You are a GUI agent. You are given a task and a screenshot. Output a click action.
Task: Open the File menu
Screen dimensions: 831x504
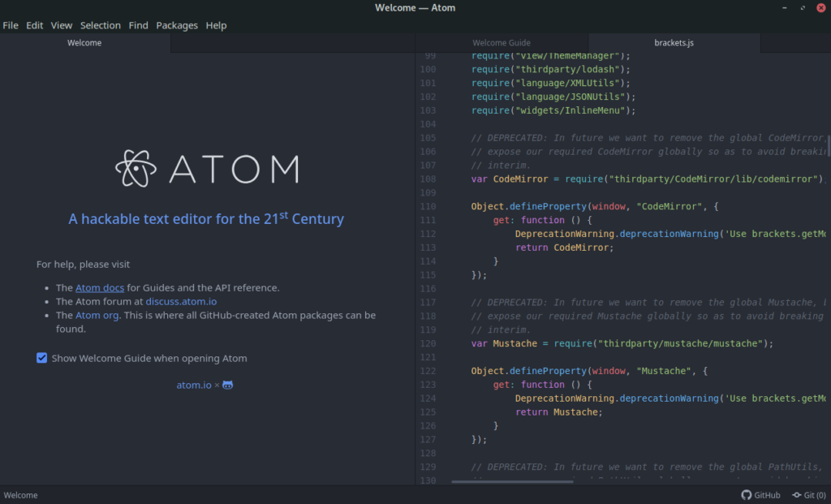tap(11, 25)
